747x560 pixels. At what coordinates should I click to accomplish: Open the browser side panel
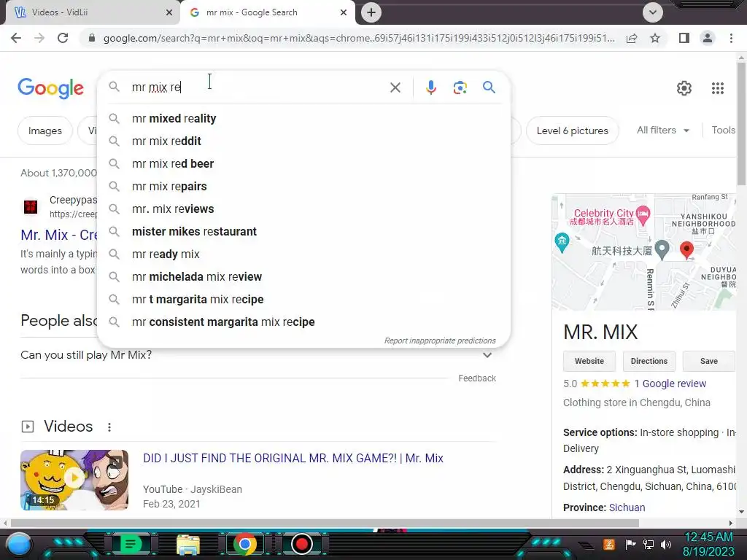click(684, 38)
